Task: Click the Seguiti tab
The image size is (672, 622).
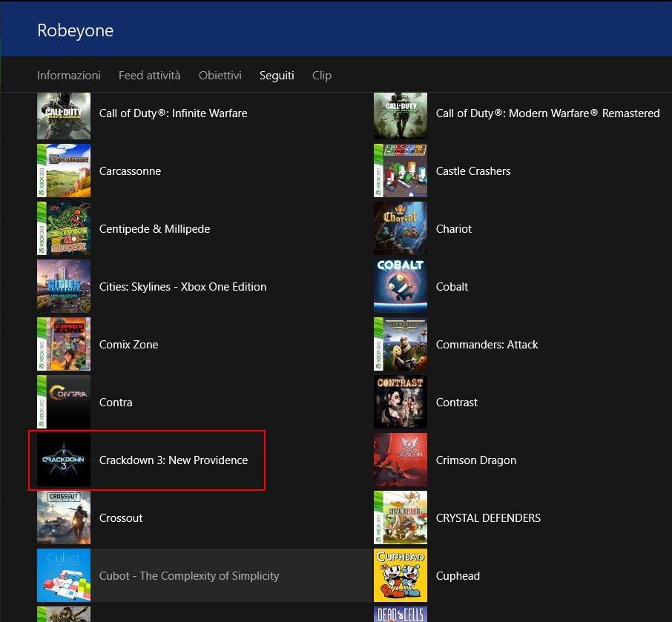Action: coord(277,76)
